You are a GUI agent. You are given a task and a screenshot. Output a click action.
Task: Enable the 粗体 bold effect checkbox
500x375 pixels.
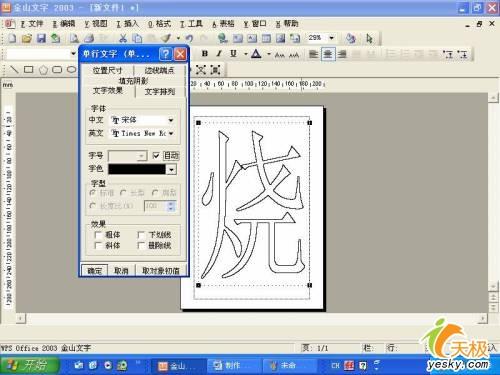(x=98, y=235)
